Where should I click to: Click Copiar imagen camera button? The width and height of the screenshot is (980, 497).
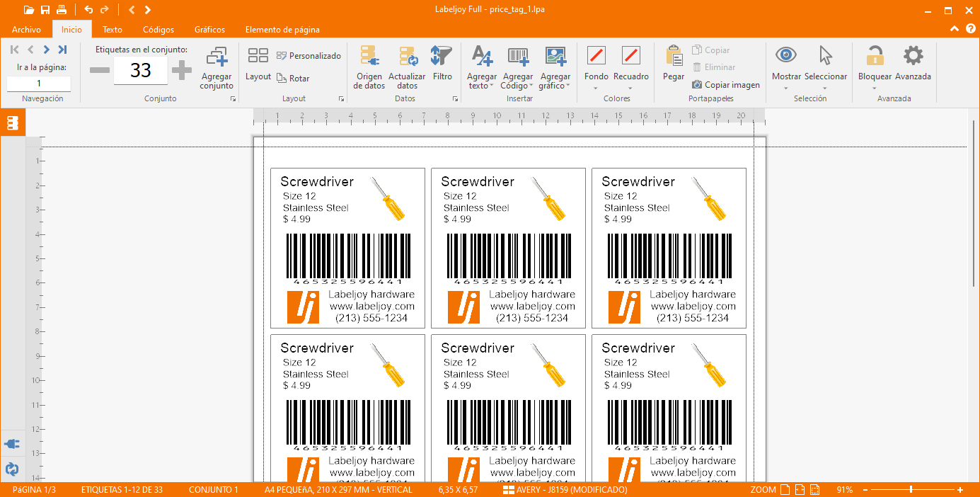click(x=726, y=85)
